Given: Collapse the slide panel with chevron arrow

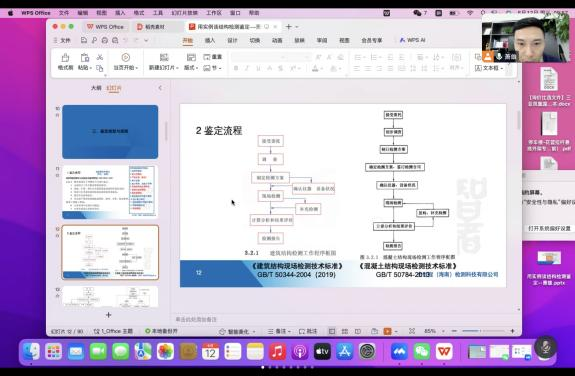Looking at the screenshot, I should [160, 88].
